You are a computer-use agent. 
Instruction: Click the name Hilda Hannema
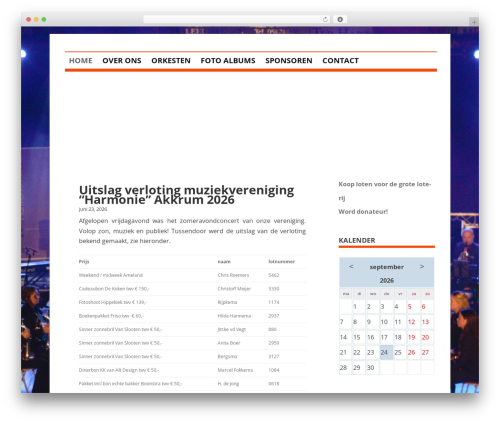(x=234, y=316)
